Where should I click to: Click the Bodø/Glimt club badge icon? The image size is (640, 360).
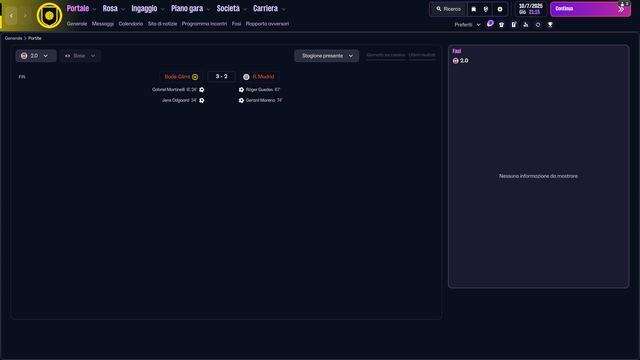click(x=195, y=77)
